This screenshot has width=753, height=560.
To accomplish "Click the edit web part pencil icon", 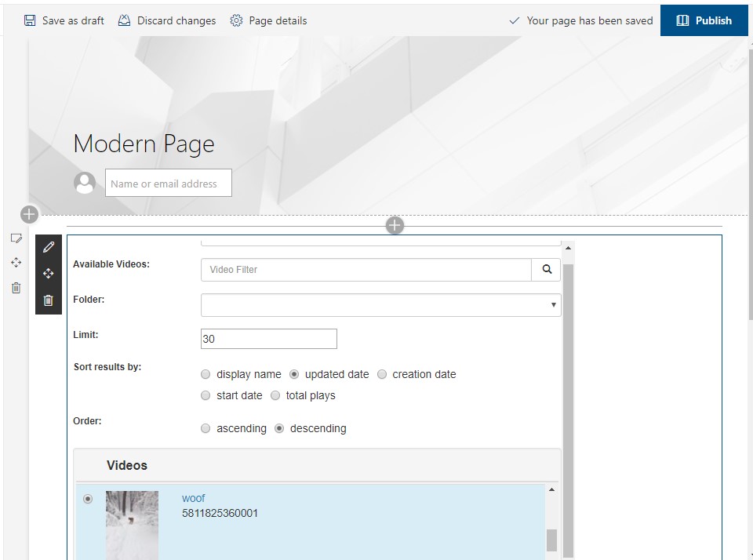I will coord(49,247).
